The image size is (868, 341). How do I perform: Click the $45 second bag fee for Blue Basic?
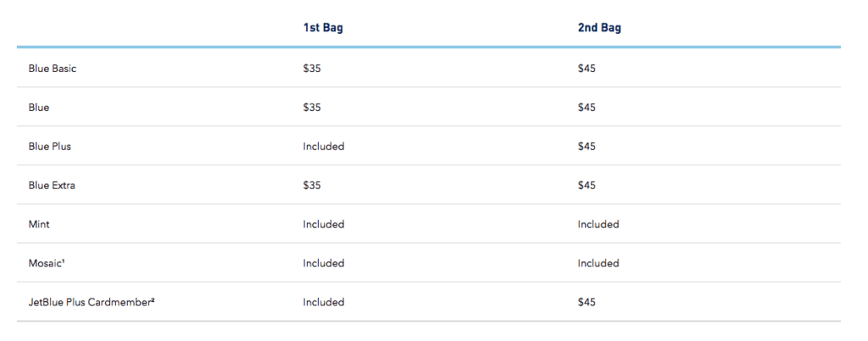(x=587, y=69)
